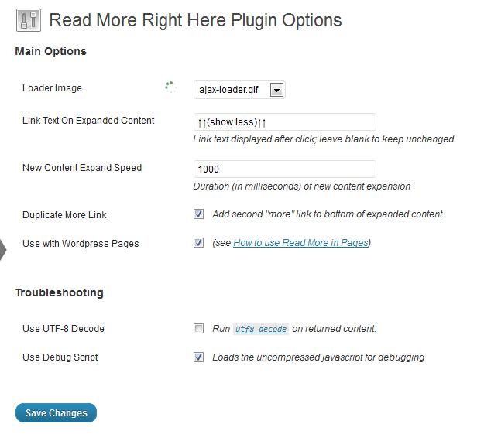This screenshot has width=484, height=448.
Task: Select the ajax-loader.gif combo box
Action: coord(232,90)
